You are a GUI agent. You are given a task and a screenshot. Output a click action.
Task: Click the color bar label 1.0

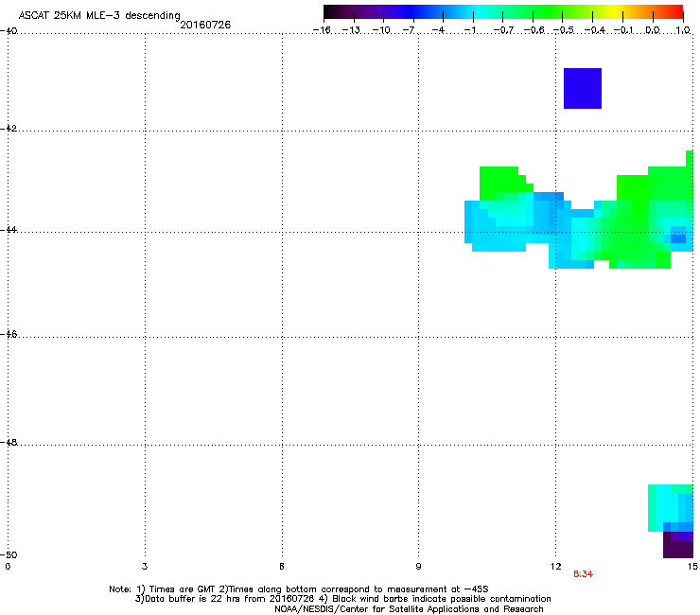(x=683, y=30)
